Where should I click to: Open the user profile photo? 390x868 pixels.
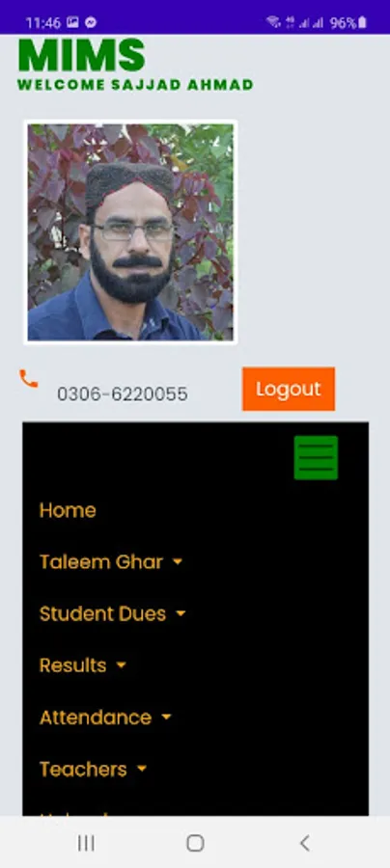click(x=130, y=231)
